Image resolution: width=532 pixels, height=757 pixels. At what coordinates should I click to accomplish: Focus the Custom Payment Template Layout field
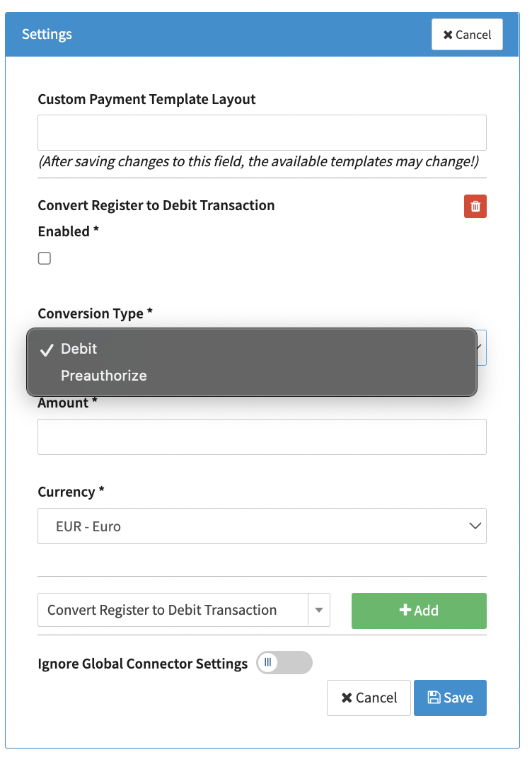(262, 132)
